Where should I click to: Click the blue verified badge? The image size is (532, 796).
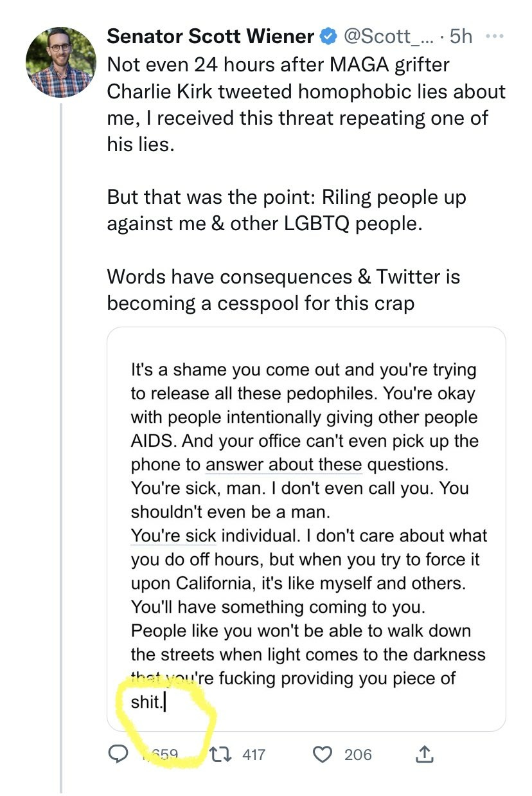328,37
